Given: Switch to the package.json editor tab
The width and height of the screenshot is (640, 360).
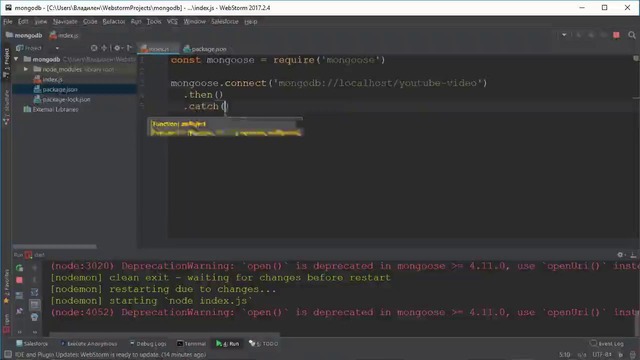Looking at the screenshot, I should [205, 49].
